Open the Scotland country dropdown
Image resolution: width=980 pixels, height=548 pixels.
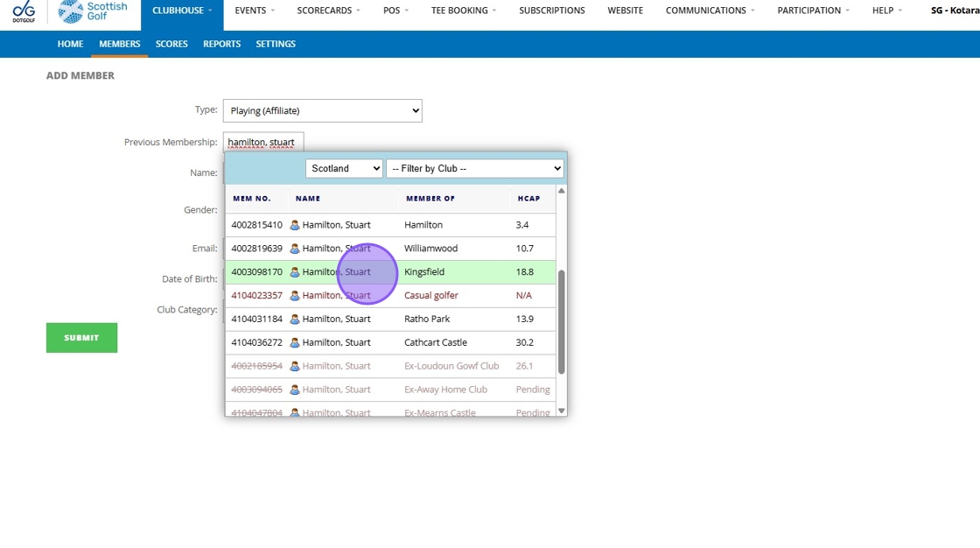(344, 169)
